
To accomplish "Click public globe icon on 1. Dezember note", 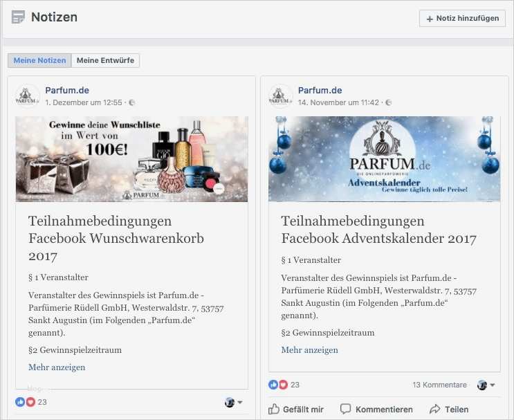I will tap(131, 102).
